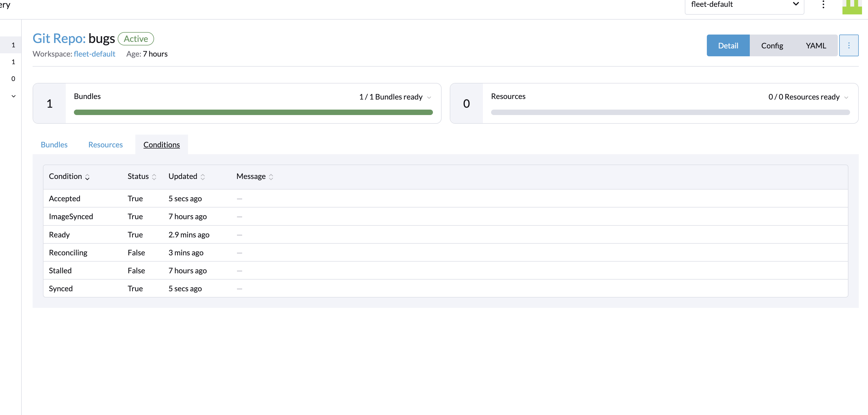The image size is (868, 415).
Task: Open the Config view of the repo
Action: pos(772,45)
